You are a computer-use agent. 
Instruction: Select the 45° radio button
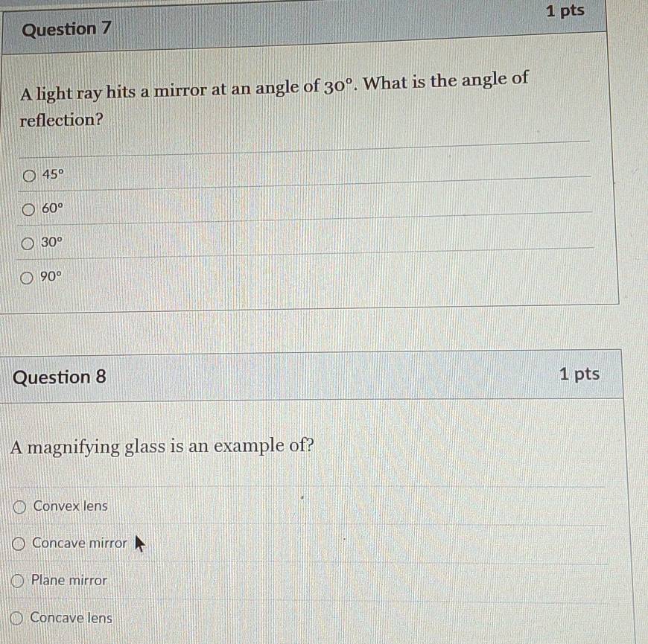29,176
